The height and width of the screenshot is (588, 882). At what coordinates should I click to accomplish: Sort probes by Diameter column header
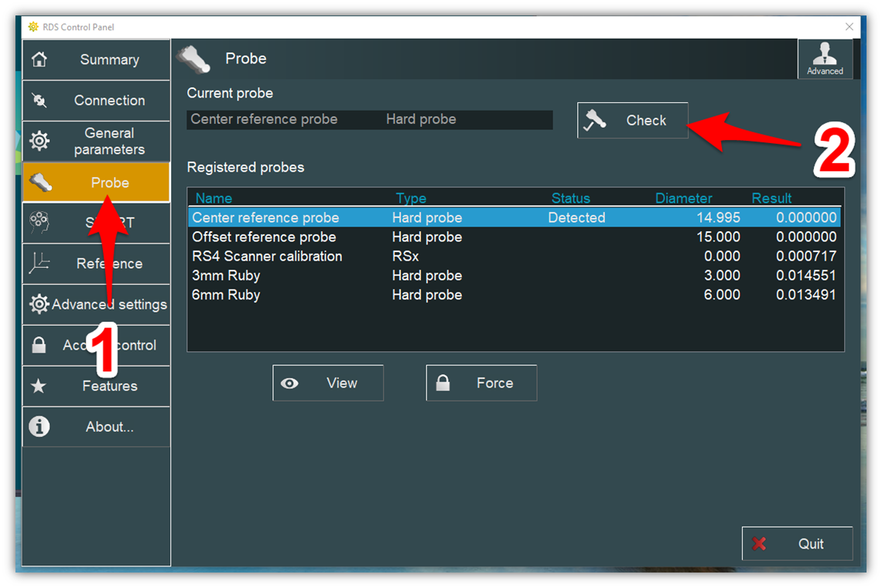(683, 198)
